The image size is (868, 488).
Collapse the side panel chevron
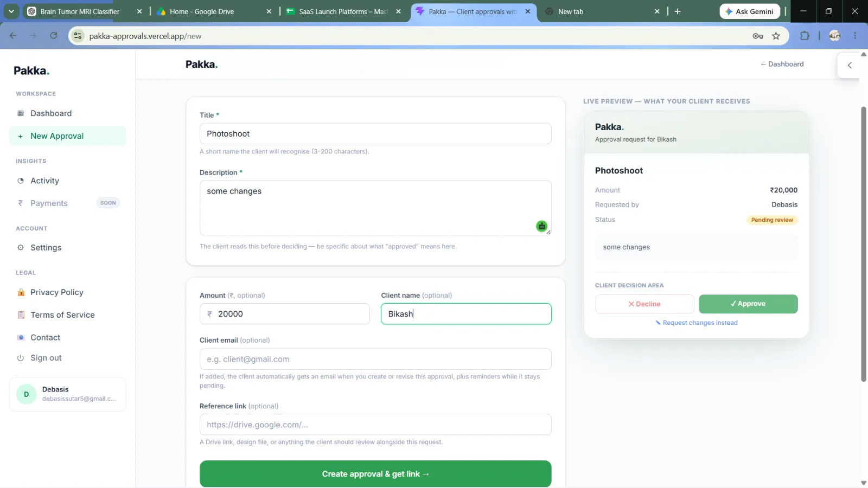pos(850,65)
